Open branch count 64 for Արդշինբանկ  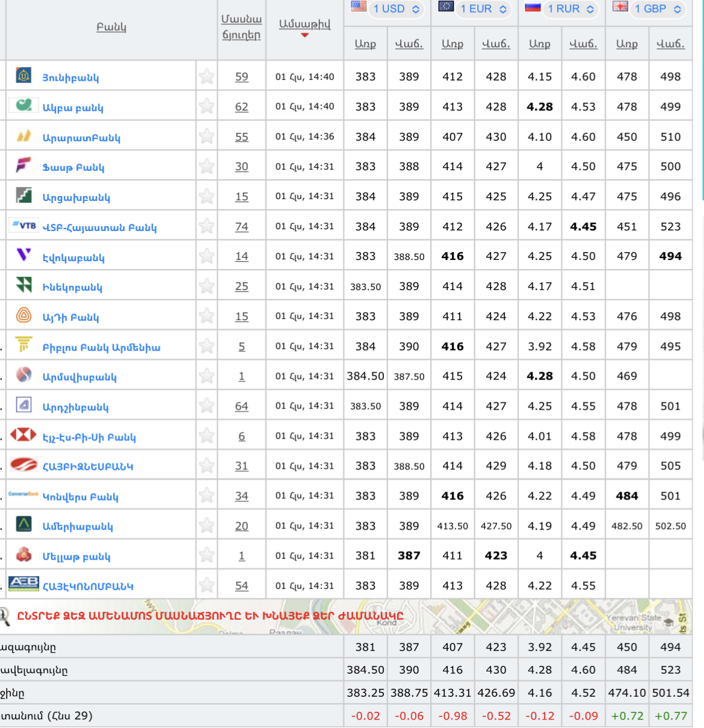pos(241,407)
